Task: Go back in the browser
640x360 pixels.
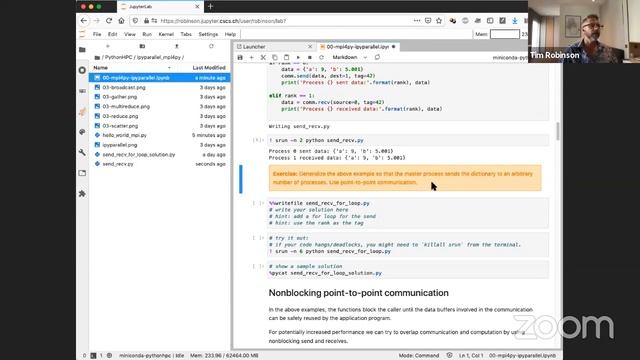Action: pyautogui.click(x=84, y=20)
